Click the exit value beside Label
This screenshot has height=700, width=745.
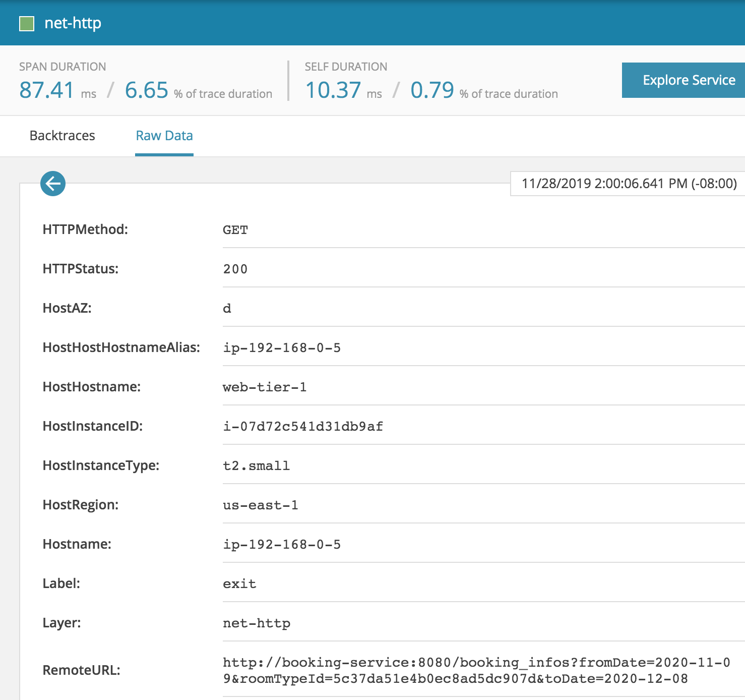[239, 584]
